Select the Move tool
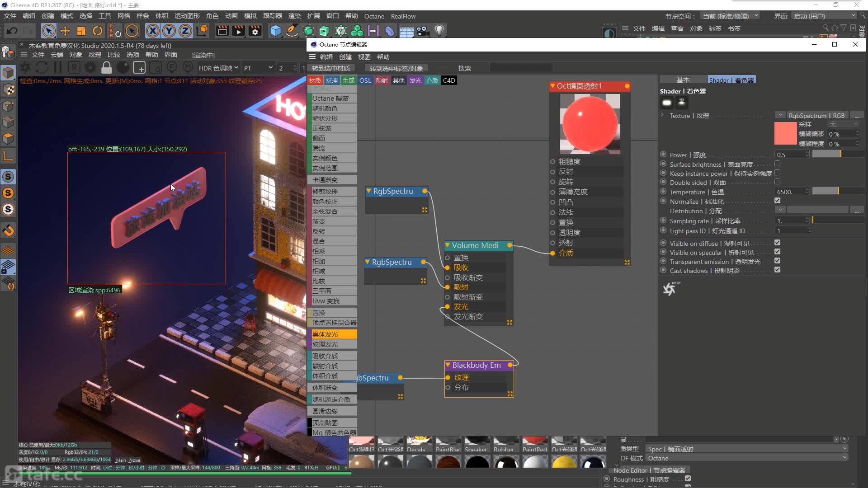The width and height of the screenshot is (868, 488). 65,31
